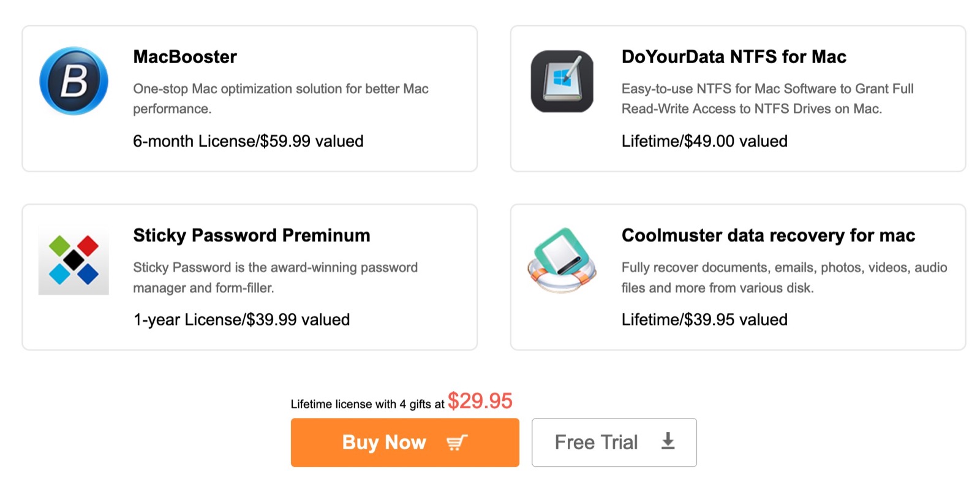The width and height of the screenshot is (980, 486).
Task: Click the DoYourData NTFS for Mac icon
Action: [562, 81]
